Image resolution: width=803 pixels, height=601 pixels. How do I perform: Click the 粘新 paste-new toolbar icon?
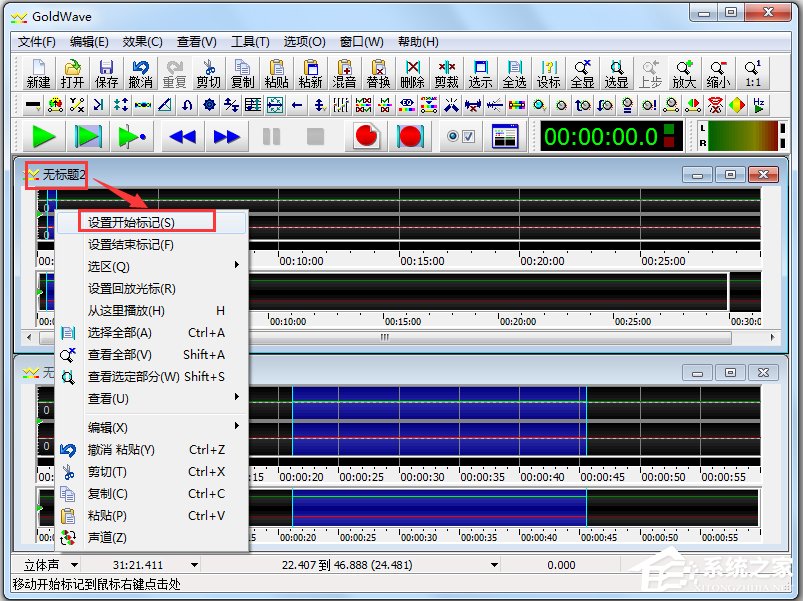310,73
